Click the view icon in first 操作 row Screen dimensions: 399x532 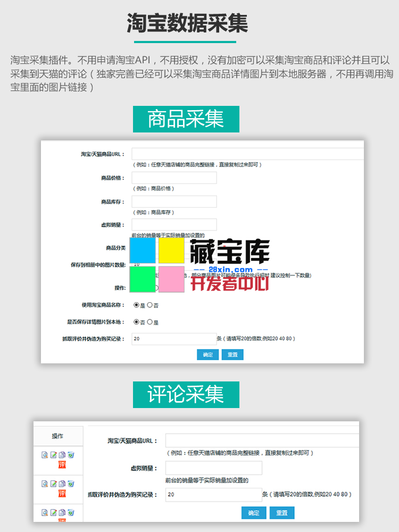tap(45, 455)
